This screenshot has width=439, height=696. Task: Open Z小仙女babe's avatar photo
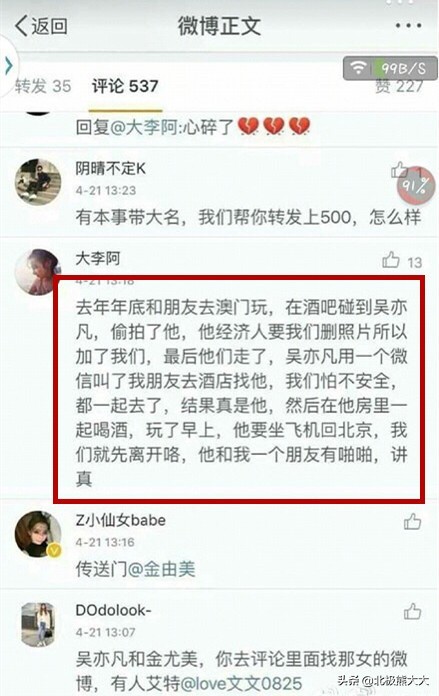pos(38,534)
